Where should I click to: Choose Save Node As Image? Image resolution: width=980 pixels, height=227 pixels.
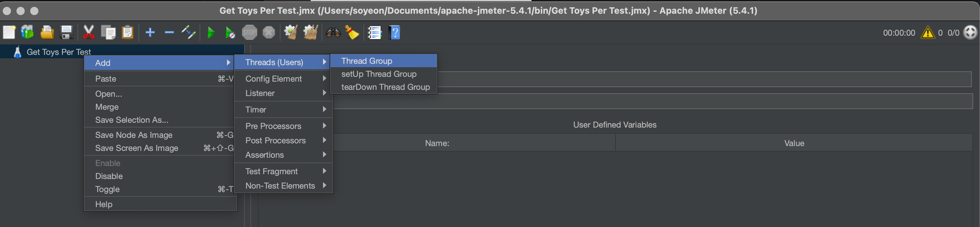159,135
